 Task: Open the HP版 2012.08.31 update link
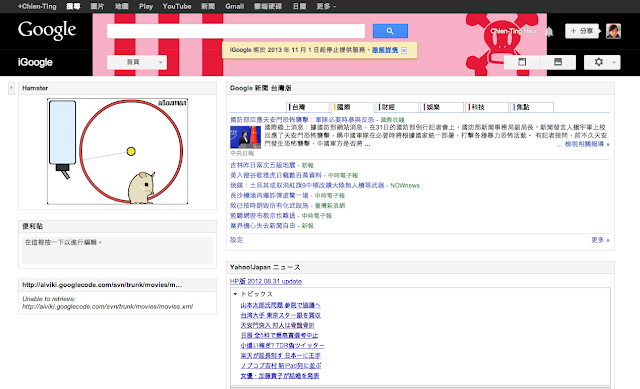point(266,281)
